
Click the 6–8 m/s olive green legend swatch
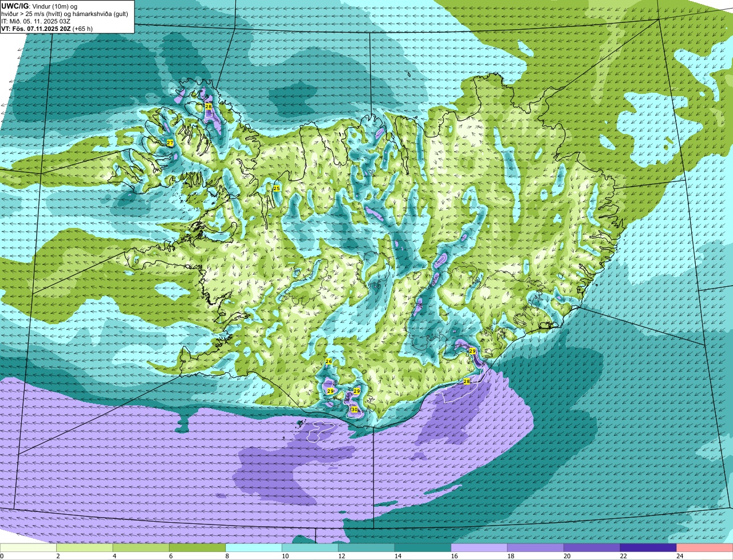tap(198, 548)
